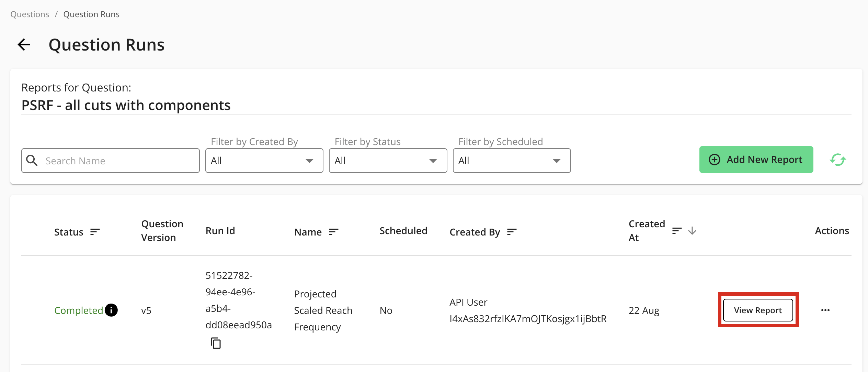Click the Status column filter icon

(x=95, y=232)
